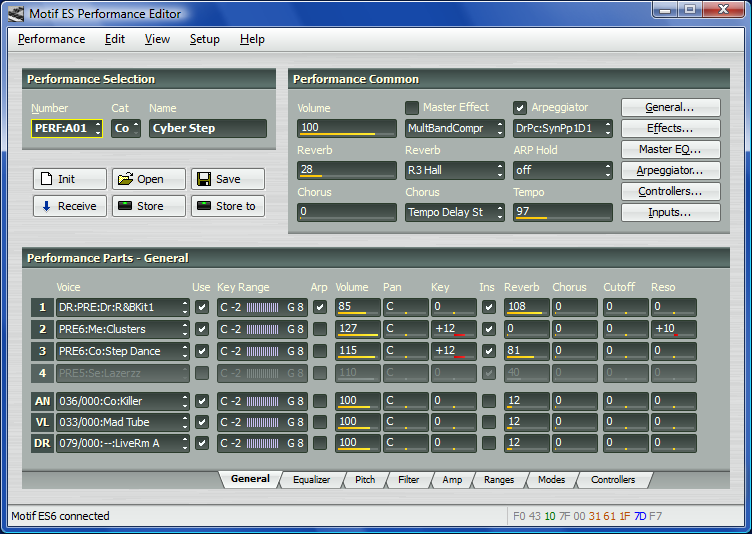Image resolution: width=752 pixels, height=534 pixels.
Task: Disable the Arpeggiator checkbox
Action: (520, 108)
